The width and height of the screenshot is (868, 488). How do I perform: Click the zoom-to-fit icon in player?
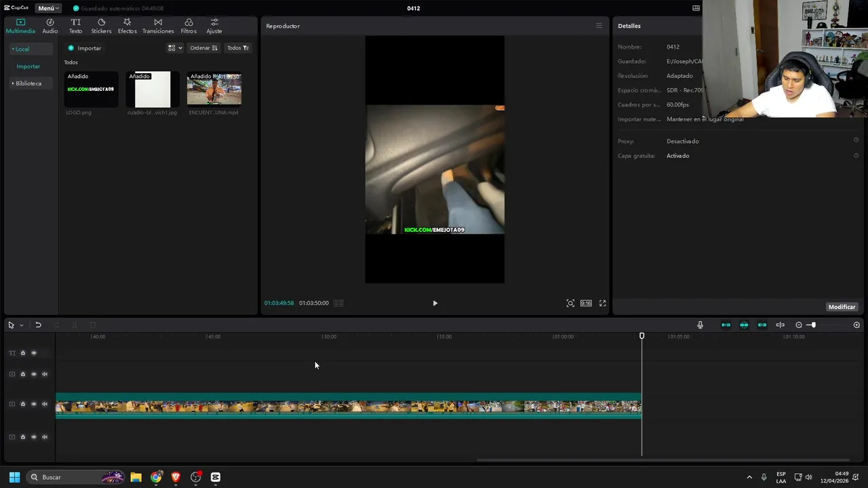coord(570,303)
